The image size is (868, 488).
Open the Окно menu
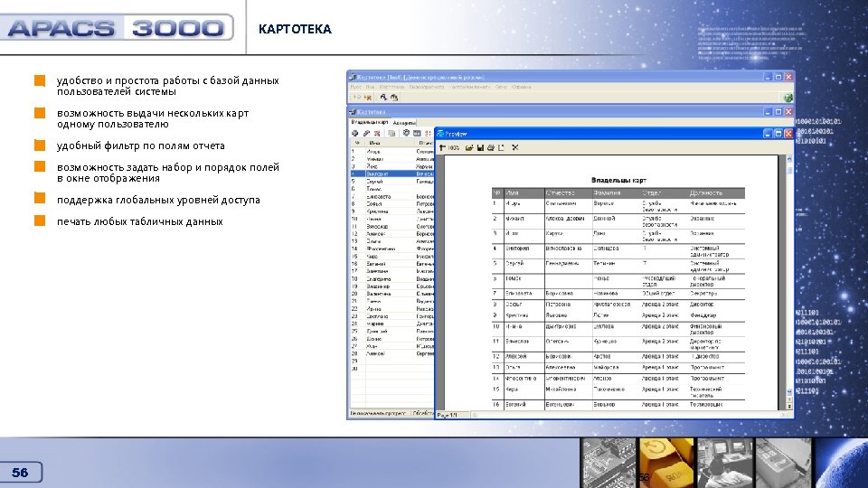[501, 87]
